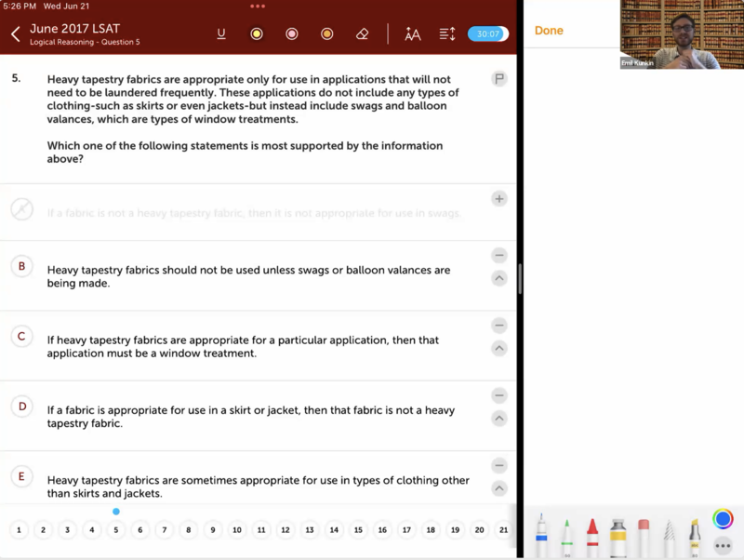Pick the eraser tool in the top toolbar
The height and width of the screenshot is (560, 744).
[x=363, y=34]
